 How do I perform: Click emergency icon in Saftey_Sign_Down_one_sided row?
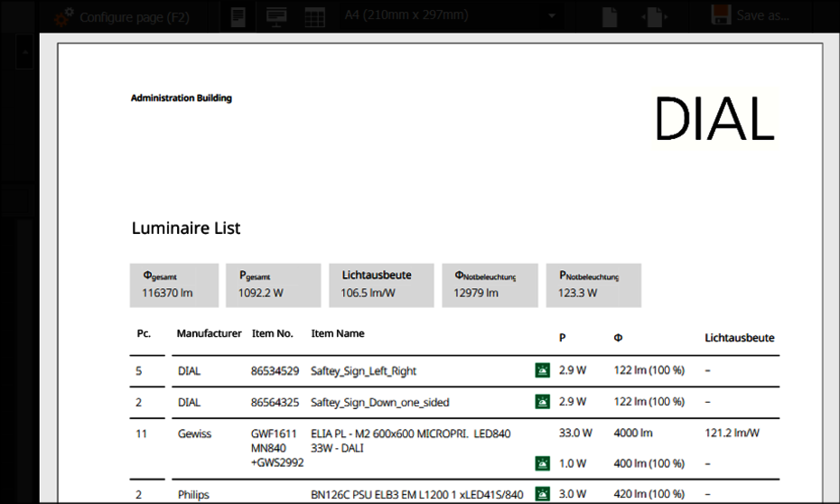[542, 401]
